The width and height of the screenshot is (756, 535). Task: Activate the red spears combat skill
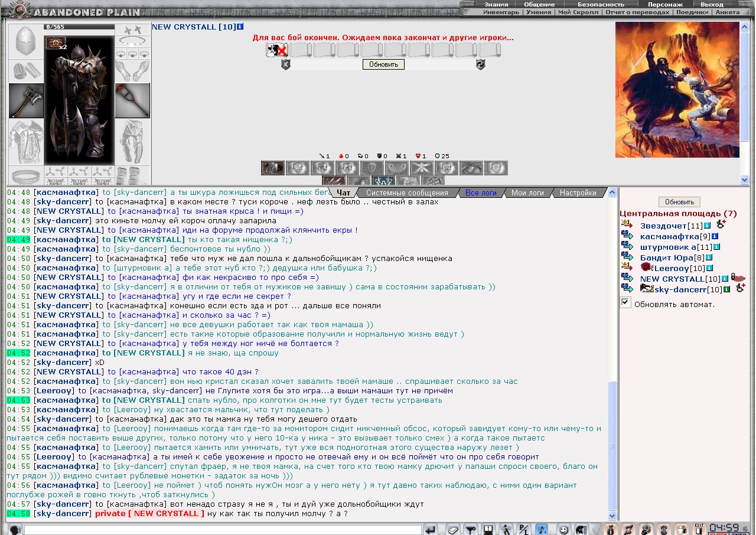pos(334,180)
